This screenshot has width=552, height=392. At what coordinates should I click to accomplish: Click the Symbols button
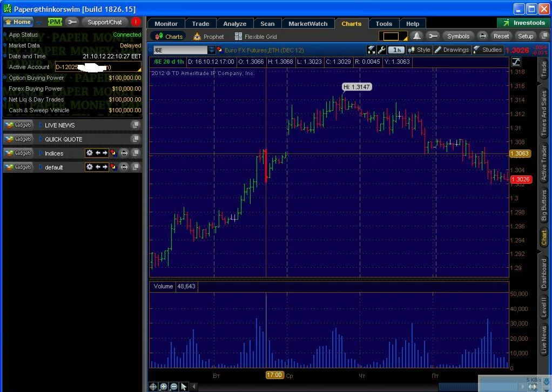458,36
